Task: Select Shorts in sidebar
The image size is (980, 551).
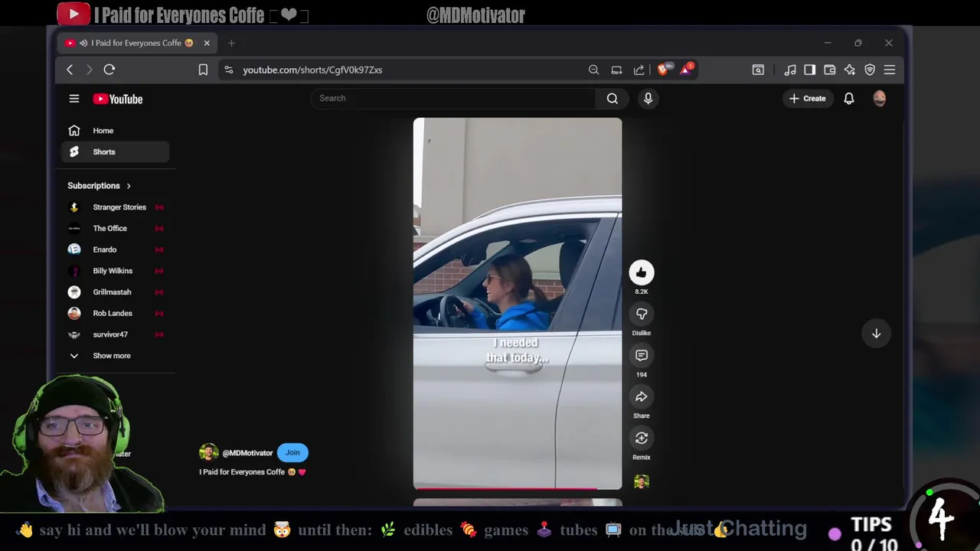Action: [x=116, y=152]
